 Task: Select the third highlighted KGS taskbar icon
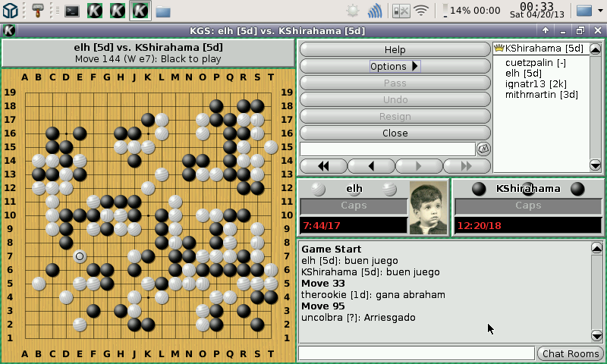140,11
